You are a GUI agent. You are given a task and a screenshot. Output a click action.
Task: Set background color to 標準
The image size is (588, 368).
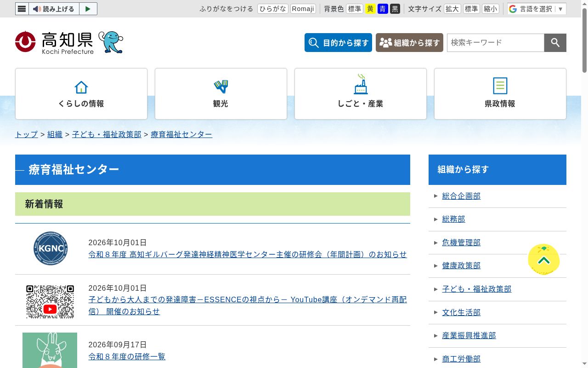(x=355, y=9)
